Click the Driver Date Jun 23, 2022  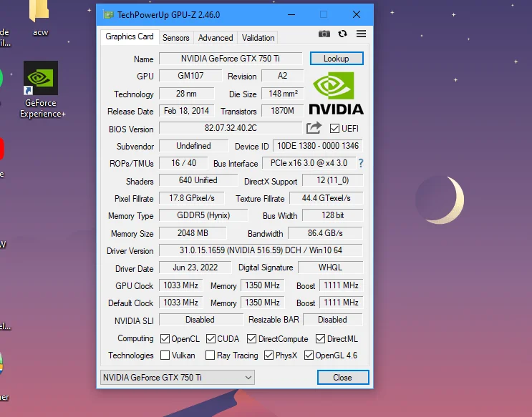pos(195,268)
